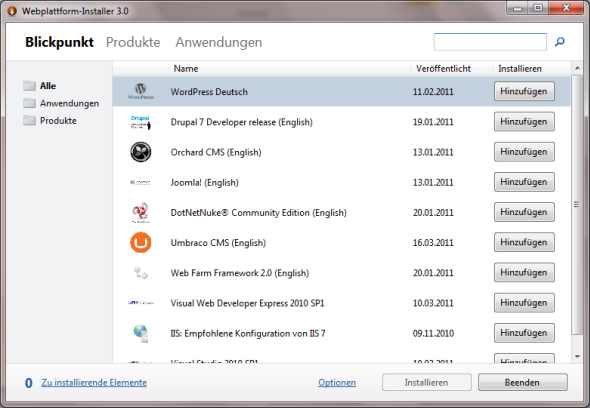Add IIS Empfohlene Konfiguration item
This screenshot has height=408, width=590.
click(x=524, y=333)
